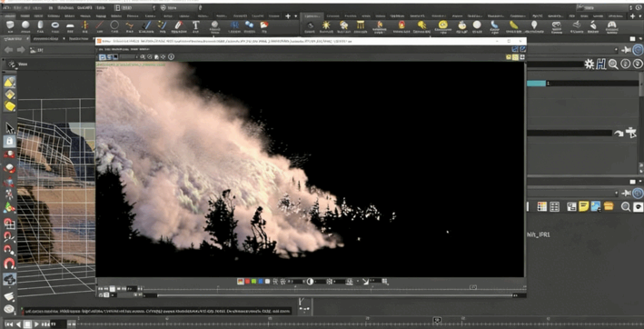The height and width of the screenshot is (329, 644).
Task: Show blue channel in render viewer
Action: pos(261,282)
